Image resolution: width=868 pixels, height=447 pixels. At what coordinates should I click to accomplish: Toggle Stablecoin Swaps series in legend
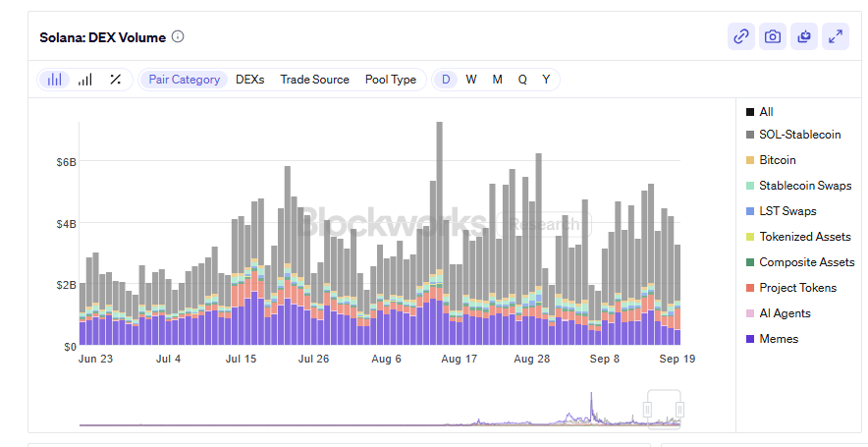(x=799, y=186)
